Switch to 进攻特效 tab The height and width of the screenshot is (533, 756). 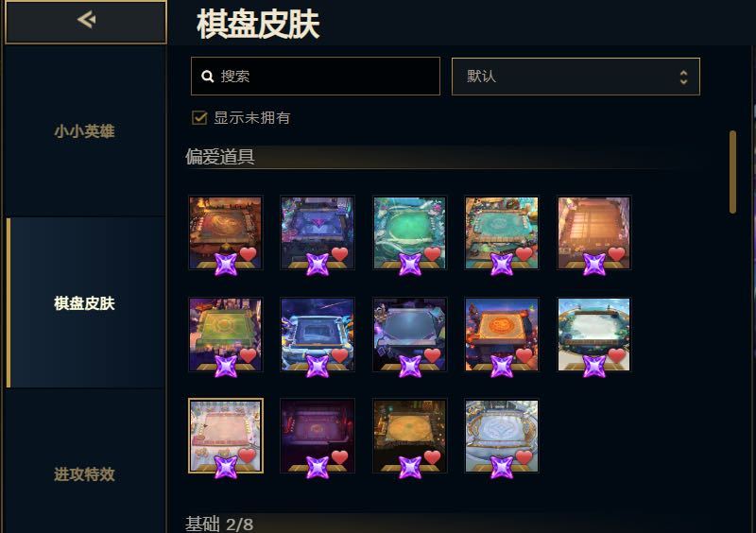84,474
